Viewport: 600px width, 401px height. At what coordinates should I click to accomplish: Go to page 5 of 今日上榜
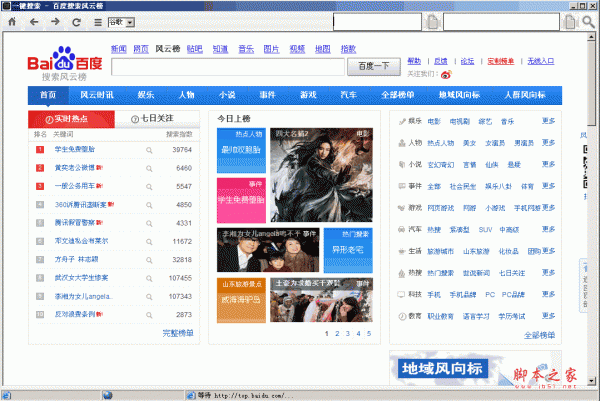point(369,334)
